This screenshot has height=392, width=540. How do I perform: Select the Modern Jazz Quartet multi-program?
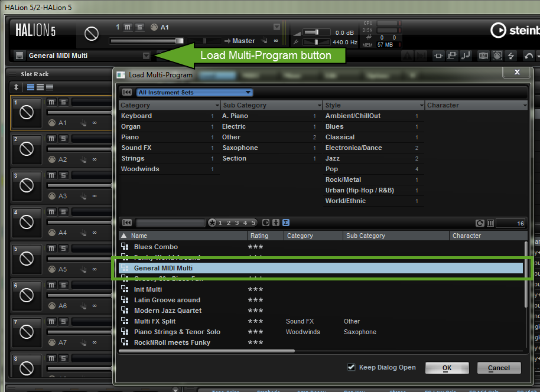[x=321, y=311]
